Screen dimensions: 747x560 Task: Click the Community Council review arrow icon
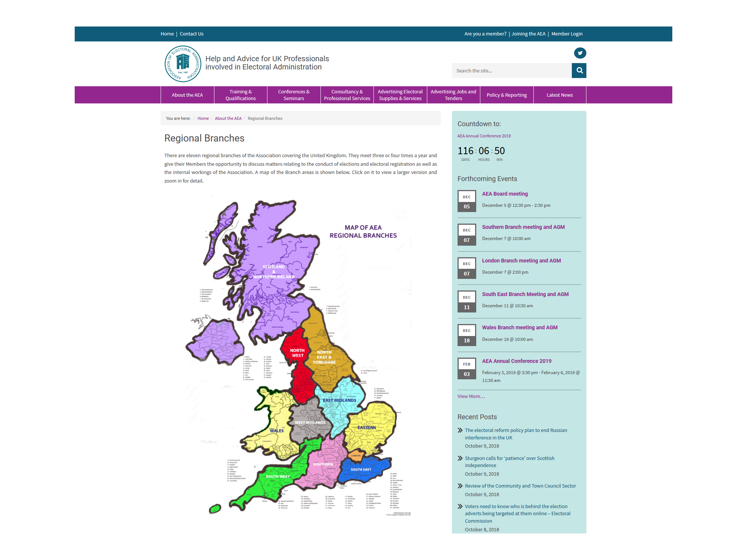[x=461, y=486]
